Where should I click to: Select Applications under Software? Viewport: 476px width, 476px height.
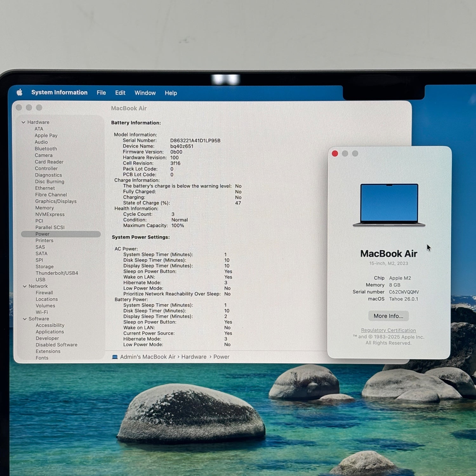50,332
